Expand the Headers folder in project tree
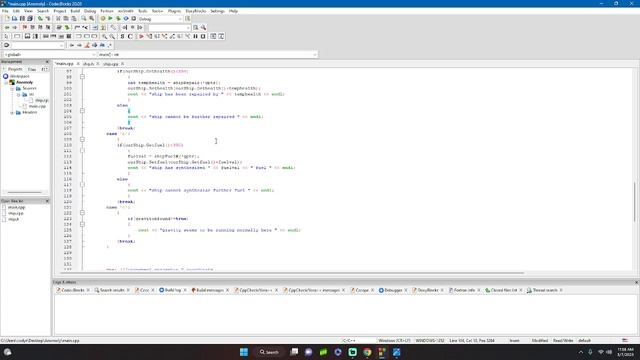The image size is (640, 360). click(x=12, y=112)
